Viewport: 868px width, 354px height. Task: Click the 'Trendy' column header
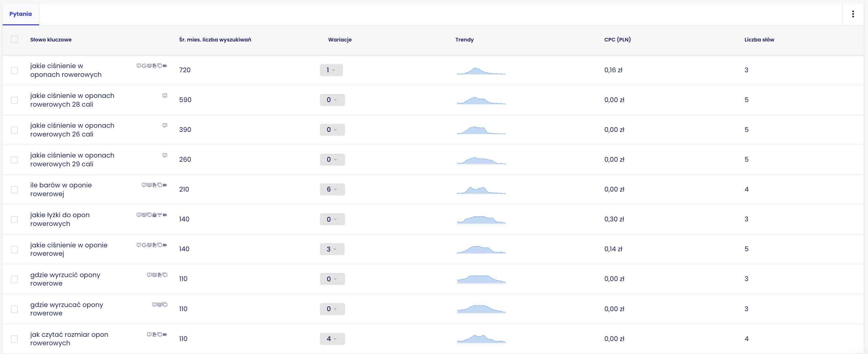pos(464,40)
